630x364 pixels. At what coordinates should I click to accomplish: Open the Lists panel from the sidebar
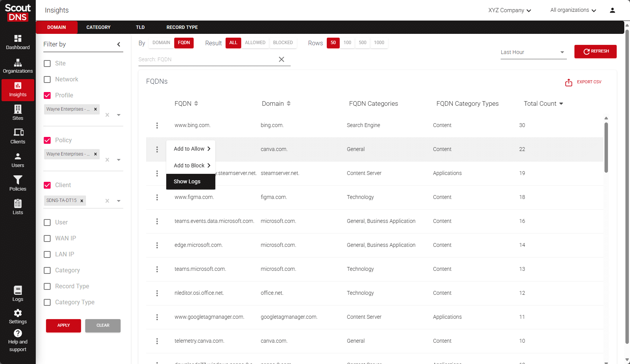point(18,207)
